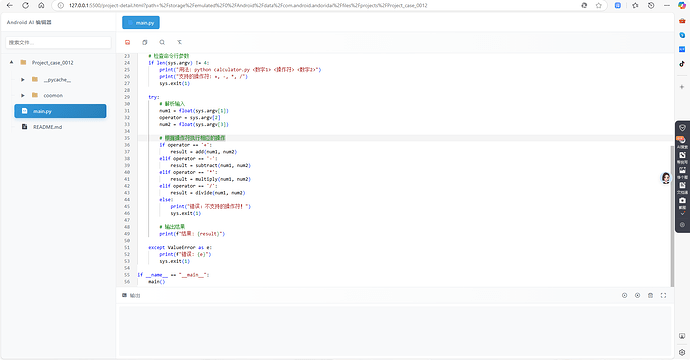The width and height of the screenshot is (690, 360).
Task: Click the shield icon atop floating panel
Action: click(682, 128)
